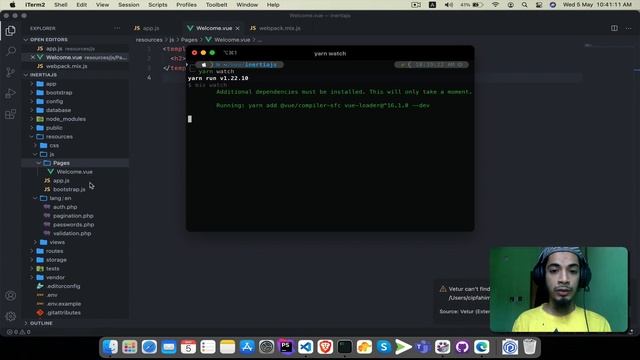The image size is (640, 360).
Task: Expand the vendor folder
Action: coord(55,278)
